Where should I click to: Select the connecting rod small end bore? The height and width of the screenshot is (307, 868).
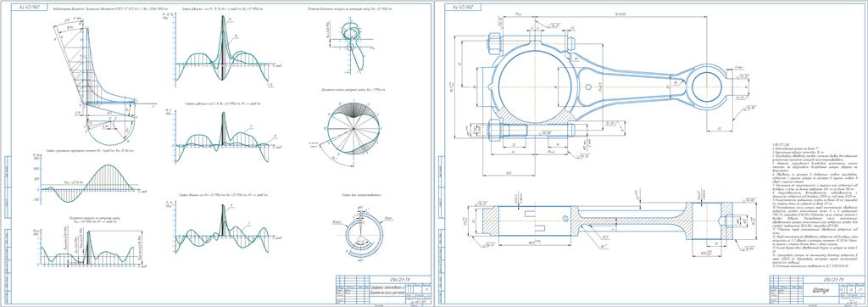[706, 87]
